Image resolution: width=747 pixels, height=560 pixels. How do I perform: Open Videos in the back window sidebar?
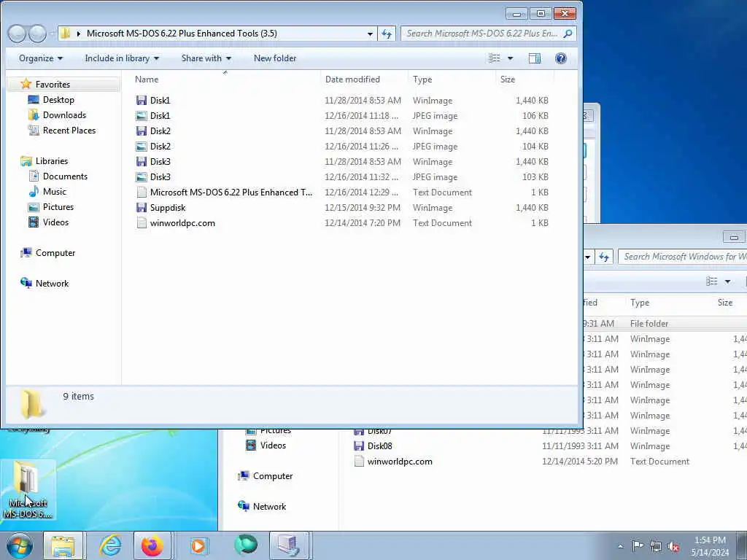(273, 446)
